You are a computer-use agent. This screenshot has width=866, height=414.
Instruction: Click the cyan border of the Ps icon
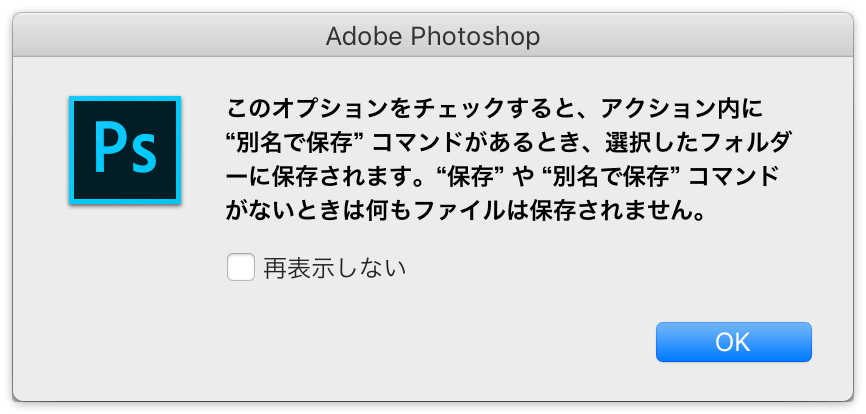(x=125, y=98)
